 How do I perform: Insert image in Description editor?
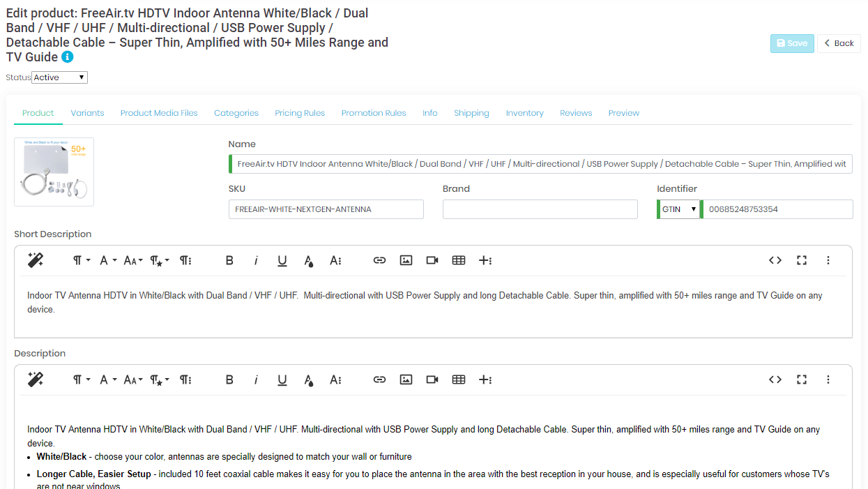(406, 379)
